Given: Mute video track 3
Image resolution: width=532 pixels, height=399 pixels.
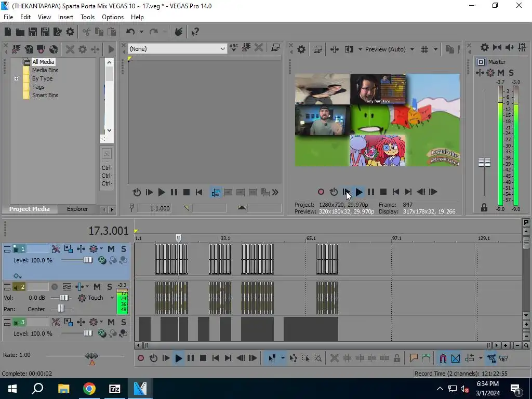Looking at the screenshot, I should tap(111, 322).
